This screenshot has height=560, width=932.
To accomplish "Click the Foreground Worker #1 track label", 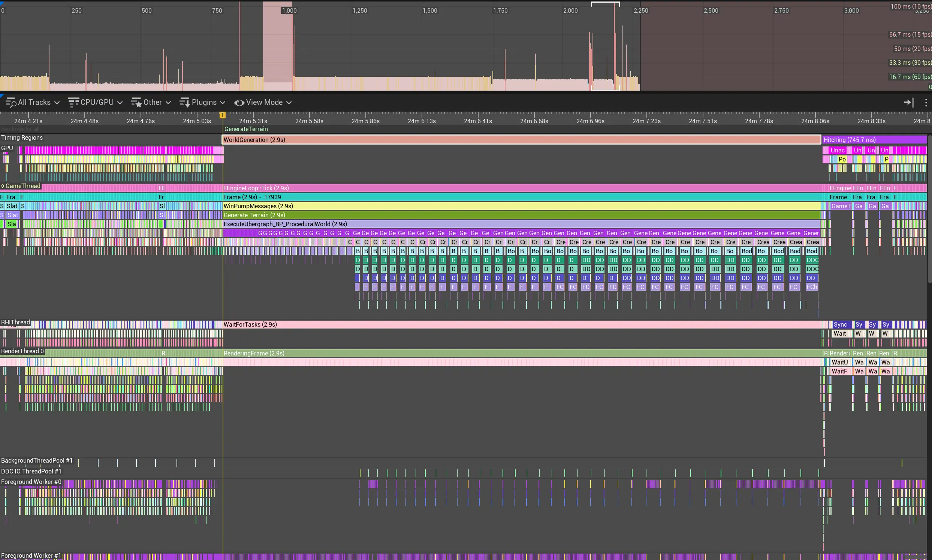I will click(x=31, y=556).
